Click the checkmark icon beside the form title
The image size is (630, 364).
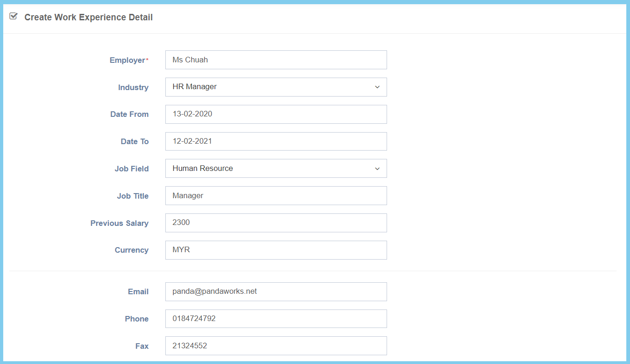pyautogui.click(x=13, y=17)
